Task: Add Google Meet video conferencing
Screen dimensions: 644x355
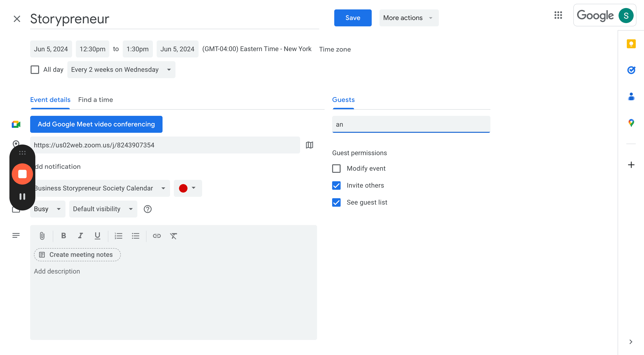Action: (96, 124)
